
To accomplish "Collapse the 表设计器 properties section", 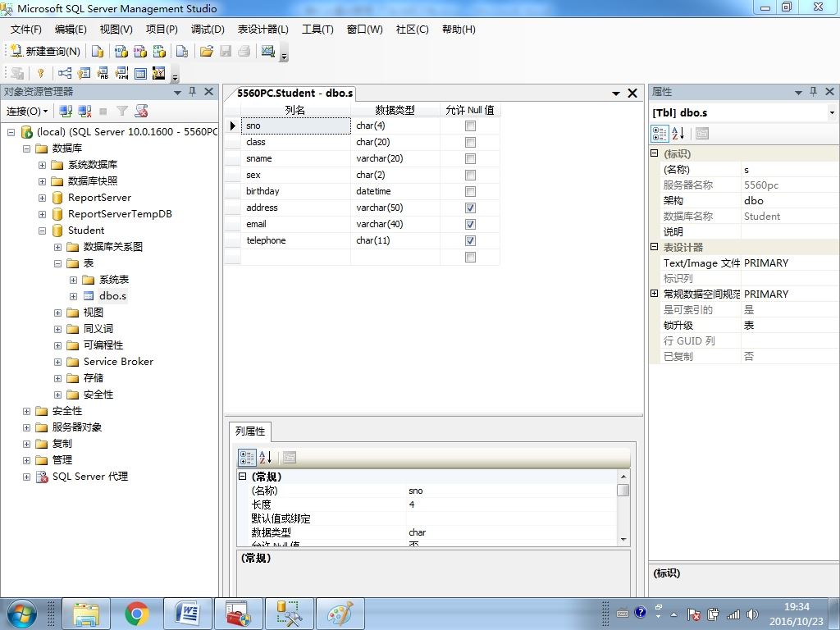I will (654, 247).
